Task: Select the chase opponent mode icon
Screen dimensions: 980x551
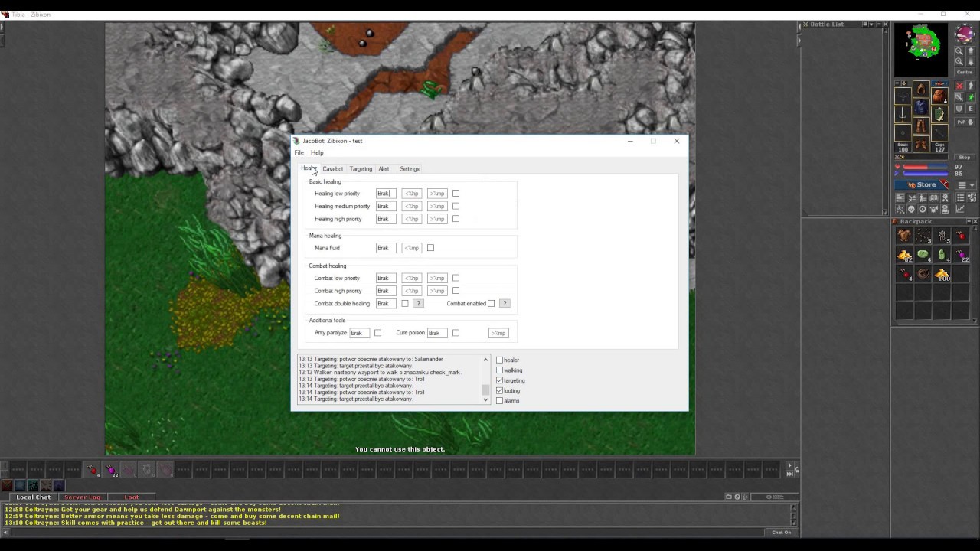Action: [971, 98]
